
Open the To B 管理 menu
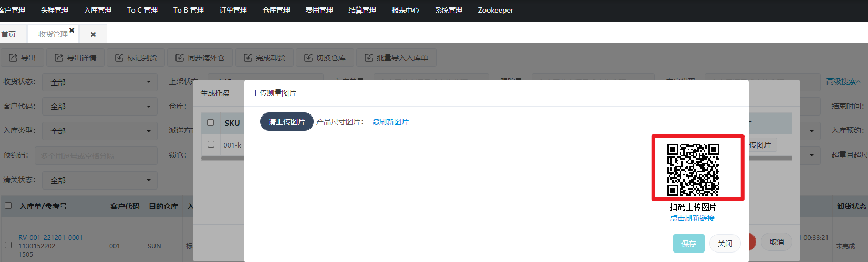189,10
